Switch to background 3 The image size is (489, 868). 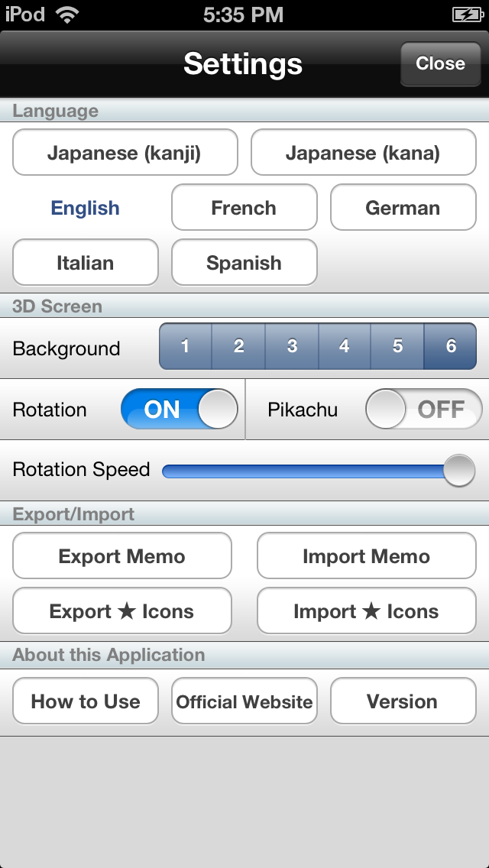[292, 347]
